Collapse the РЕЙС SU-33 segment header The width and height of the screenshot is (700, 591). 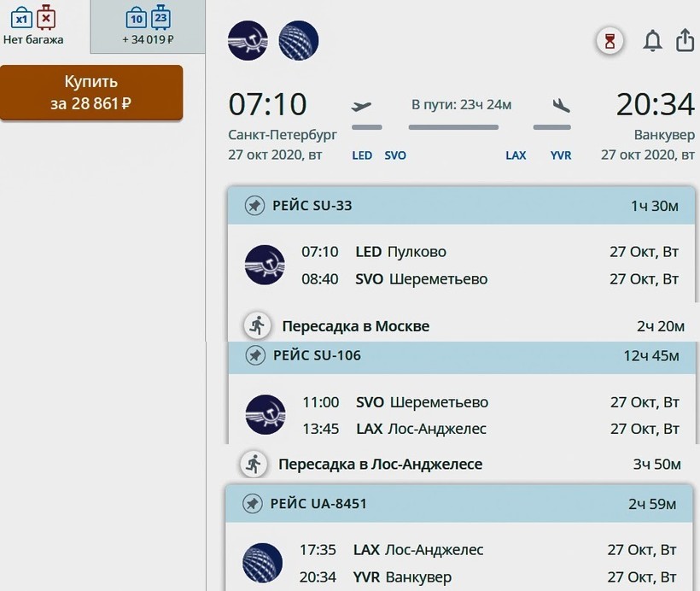(x=461, y=206)
